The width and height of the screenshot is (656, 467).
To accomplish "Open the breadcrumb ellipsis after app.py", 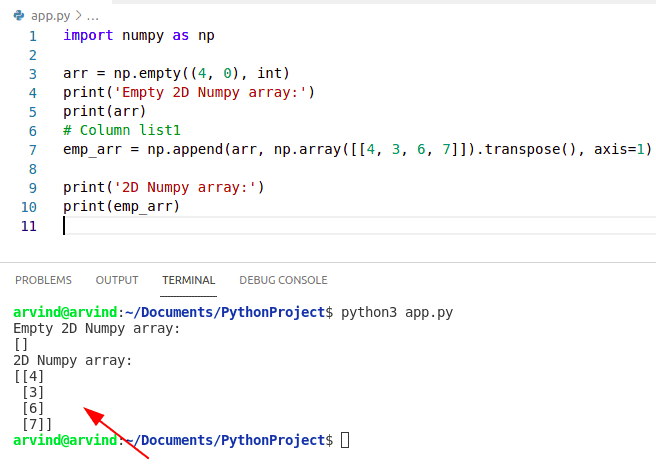I will click(x=92, y=16).
